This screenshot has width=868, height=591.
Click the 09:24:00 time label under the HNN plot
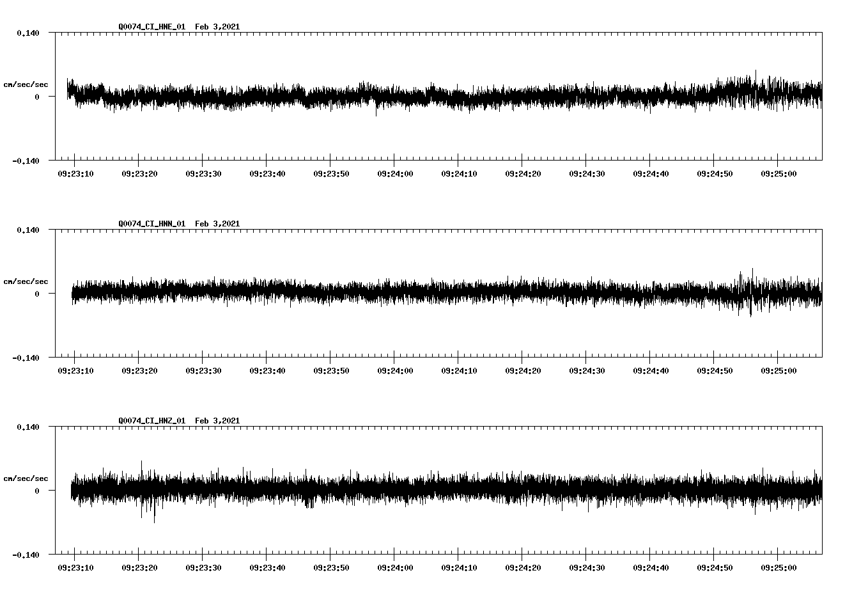(394, 370)
